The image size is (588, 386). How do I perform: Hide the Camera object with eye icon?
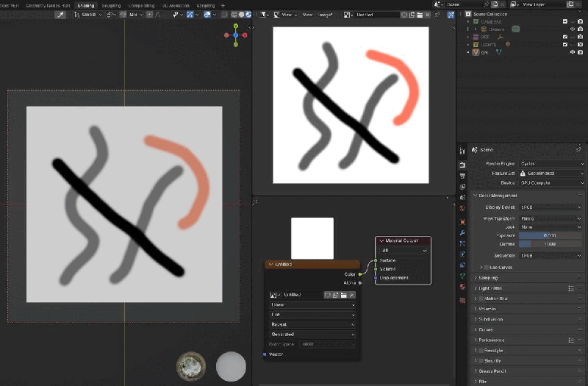pos(573,29)
